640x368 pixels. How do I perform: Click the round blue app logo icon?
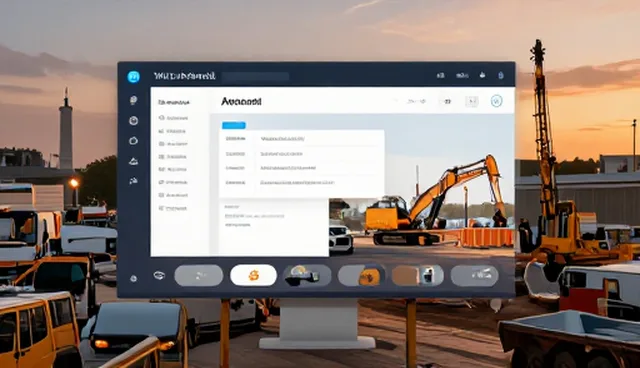(133, 76)
